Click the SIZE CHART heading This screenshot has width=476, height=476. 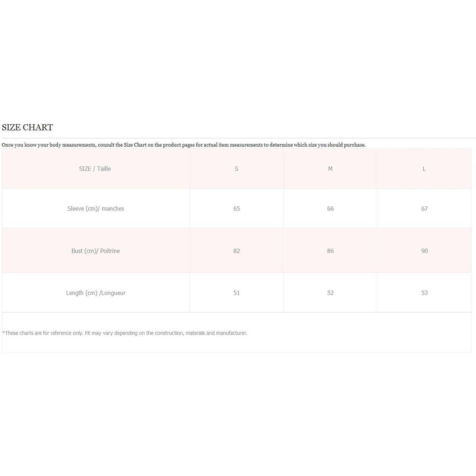(27, 127)
